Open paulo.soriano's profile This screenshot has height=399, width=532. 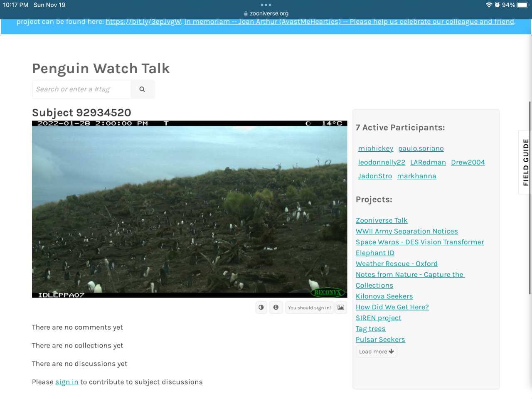[x=421, y=148]
